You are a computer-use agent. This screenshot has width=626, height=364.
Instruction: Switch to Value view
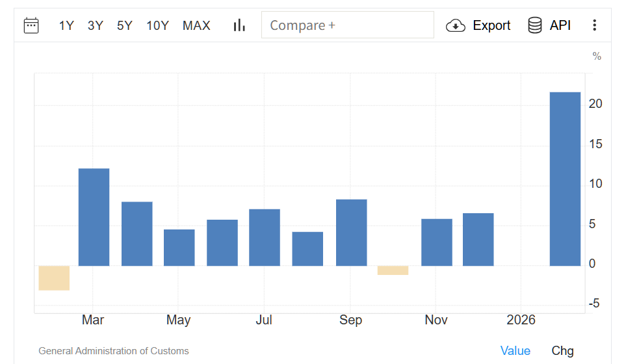(515, 350)
